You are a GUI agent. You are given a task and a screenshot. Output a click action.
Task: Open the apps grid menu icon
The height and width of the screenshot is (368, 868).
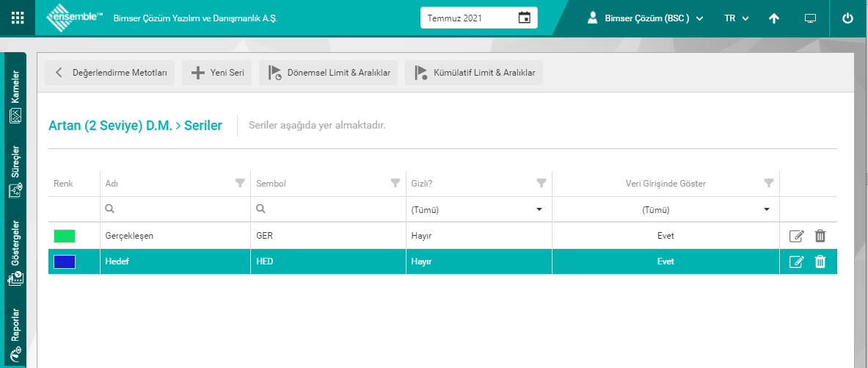coord(18,18)
